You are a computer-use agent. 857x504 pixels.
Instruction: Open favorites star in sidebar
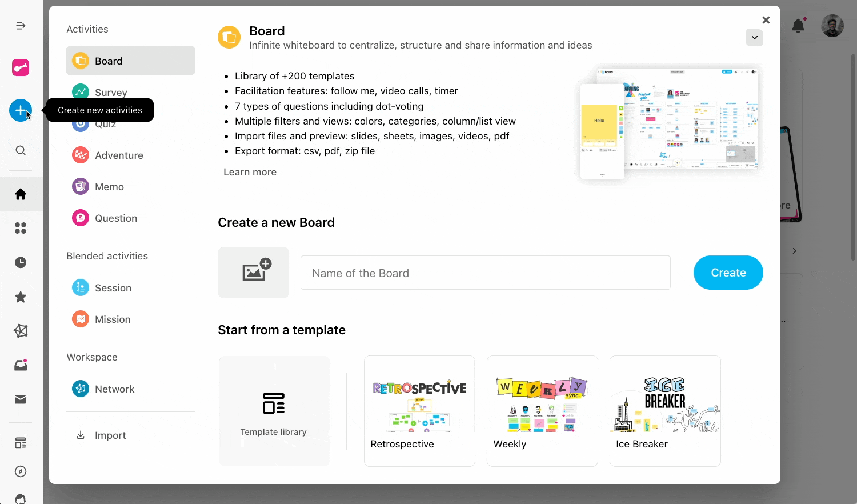pos(21,297)
